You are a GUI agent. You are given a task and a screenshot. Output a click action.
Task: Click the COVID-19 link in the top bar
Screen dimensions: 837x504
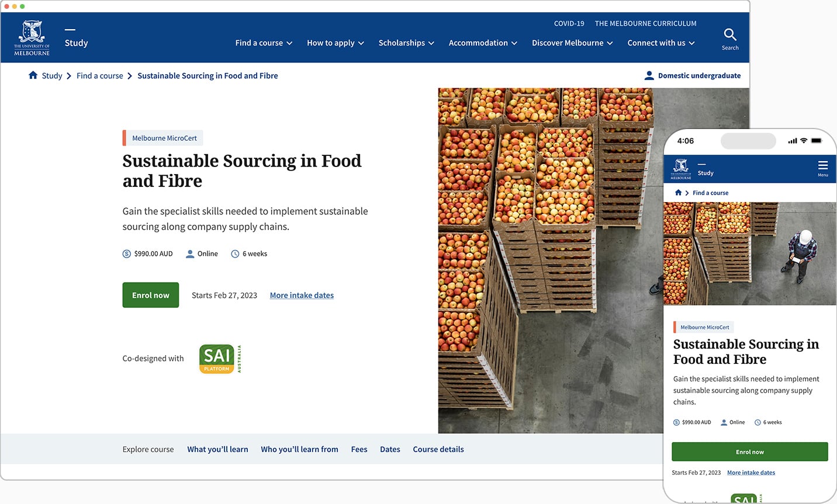(x=569, y=23)
